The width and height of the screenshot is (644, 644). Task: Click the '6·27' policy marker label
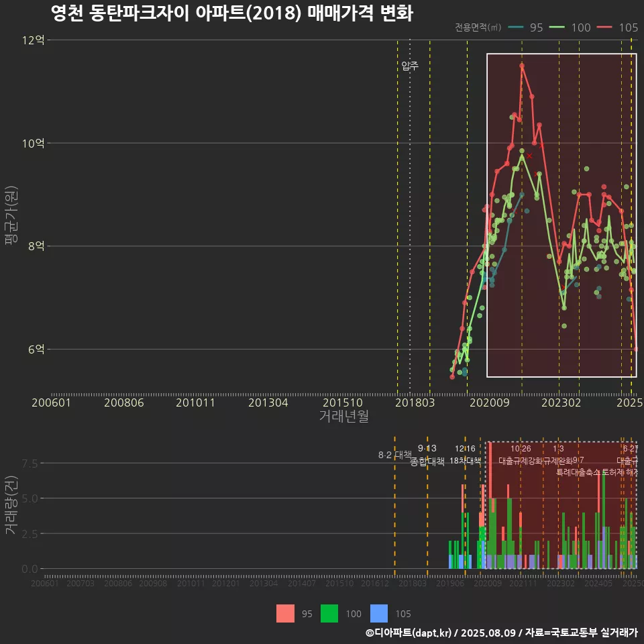point(631,449)
